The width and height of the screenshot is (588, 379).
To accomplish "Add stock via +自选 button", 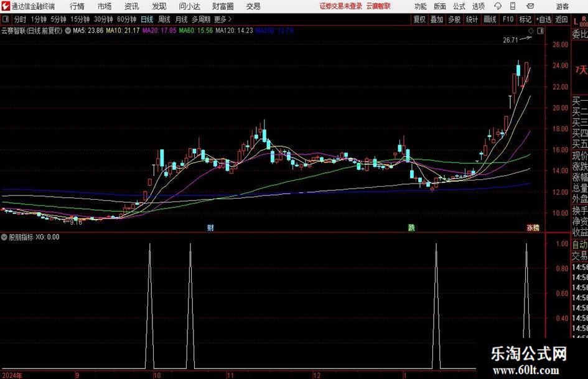I will coord(544,19).
